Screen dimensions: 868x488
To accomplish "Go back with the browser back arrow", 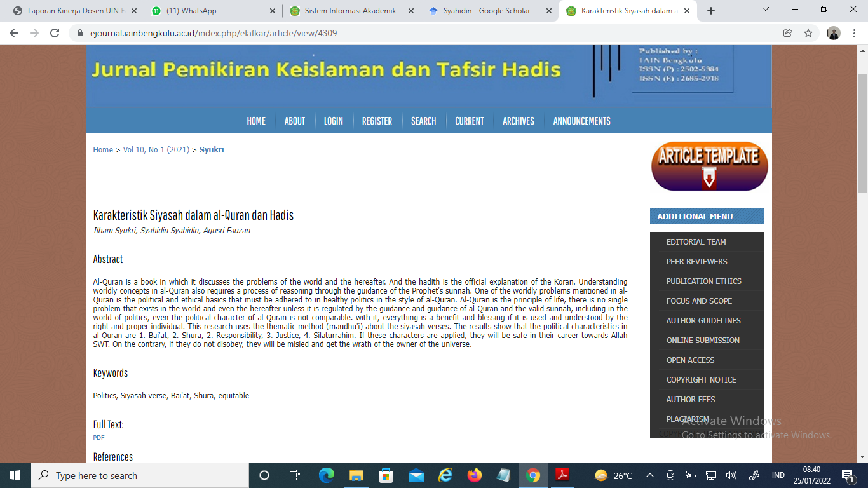I will (x=14, y=33).
